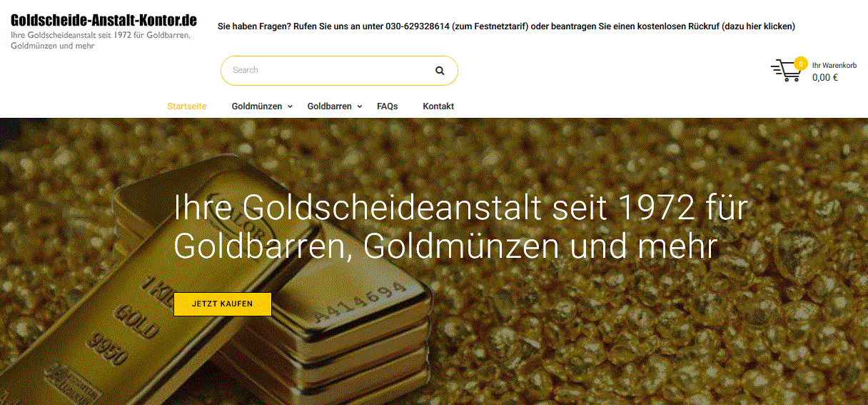Click the Goldscheide-Anstalt-Kontor.de logo
The width and height of the screenshot is (868, 405).
click(104, 20)
